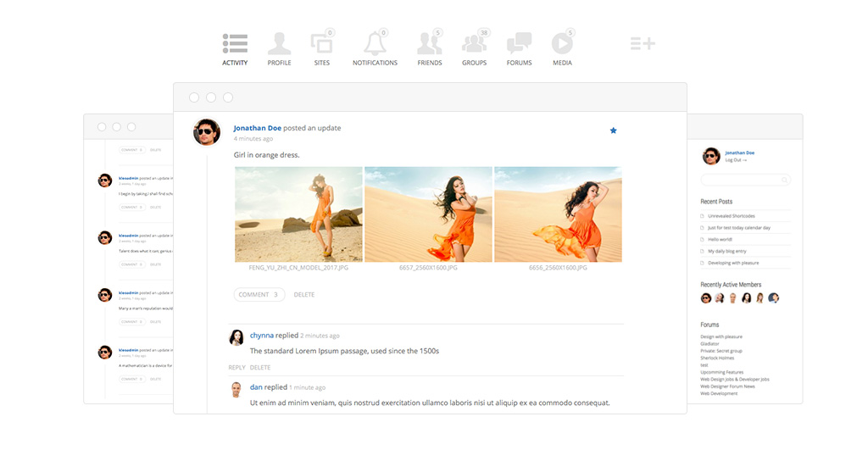Open the Activity feed icon
Image resolution: width=868 pixels, height=450 pixels.
click(x=235, y=44)
